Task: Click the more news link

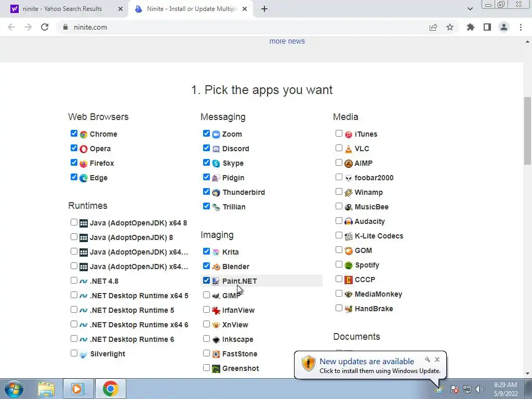Action: click(287, 42)
